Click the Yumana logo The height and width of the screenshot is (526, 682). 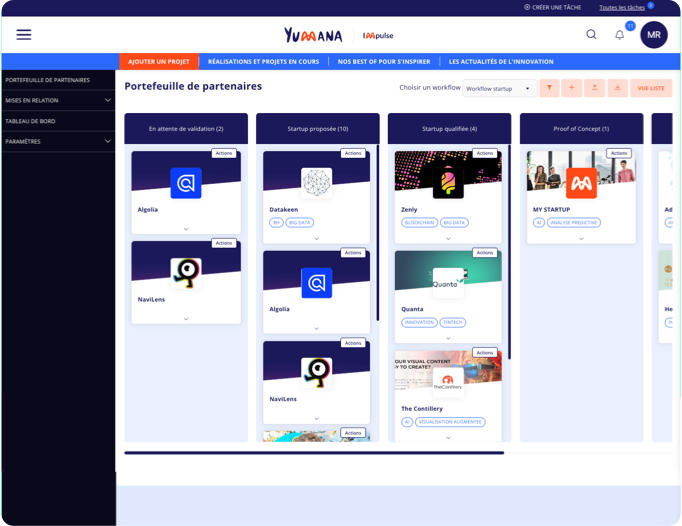click(313, 35)
